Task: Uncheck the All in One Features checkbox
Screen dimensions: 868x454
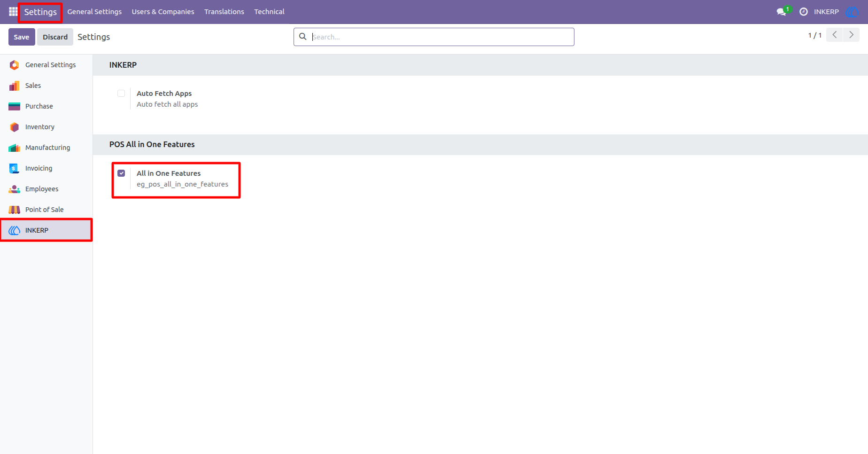Action: click(x=121, y=173)
